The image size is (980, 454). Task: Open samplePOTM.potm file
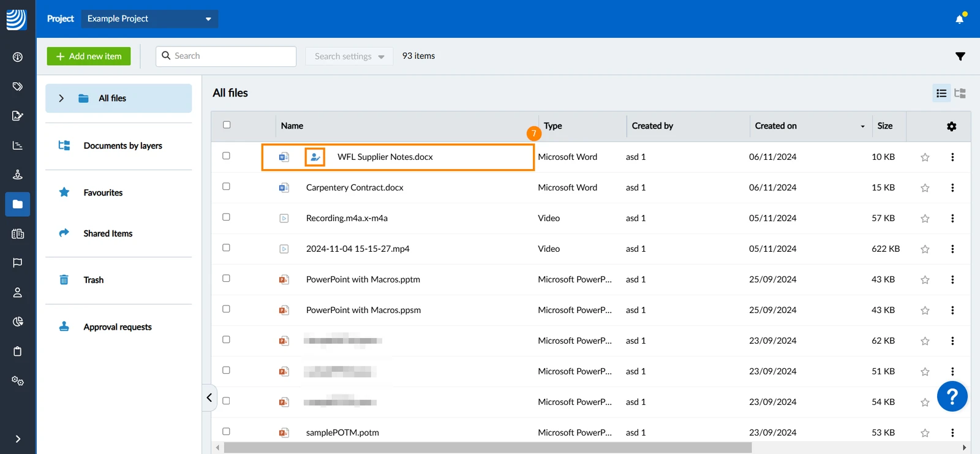point(342,433)
